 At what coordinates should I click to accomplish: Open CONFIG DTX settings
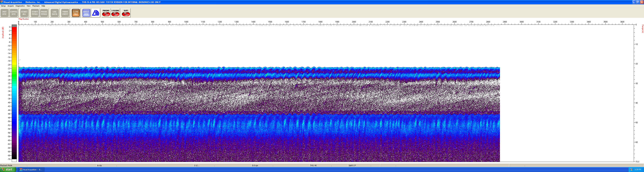pyautogui.click(x=14, y=13)
